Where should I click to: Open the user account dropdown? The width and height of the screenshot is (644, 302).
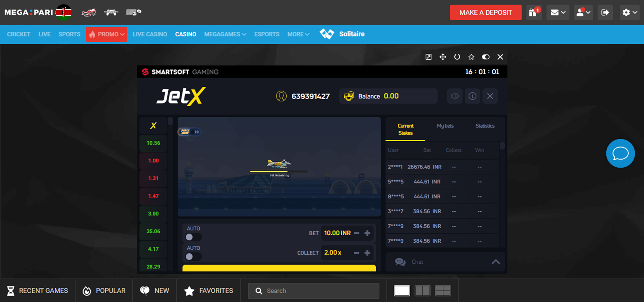[583, 13]
